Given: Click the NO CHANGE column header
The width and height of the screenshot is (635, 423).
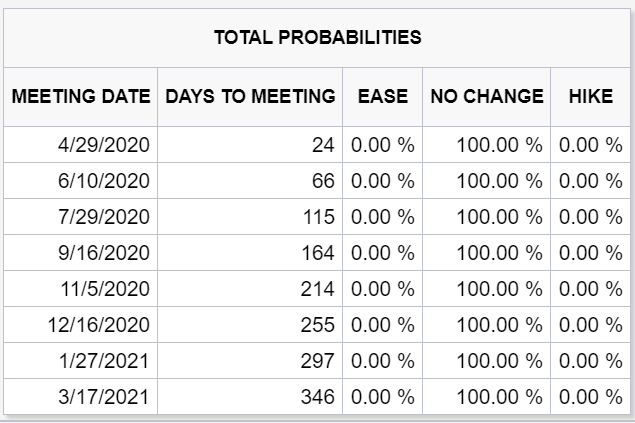Looking at the screenshot, I should 487,96.
